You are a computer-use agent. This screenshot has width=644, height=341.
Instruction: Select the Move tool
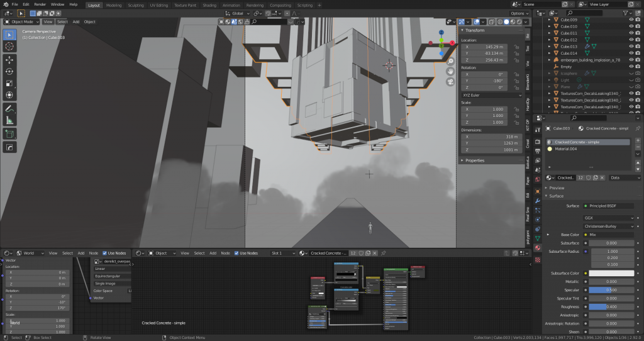pyautogui.click(x=9, y=60)
